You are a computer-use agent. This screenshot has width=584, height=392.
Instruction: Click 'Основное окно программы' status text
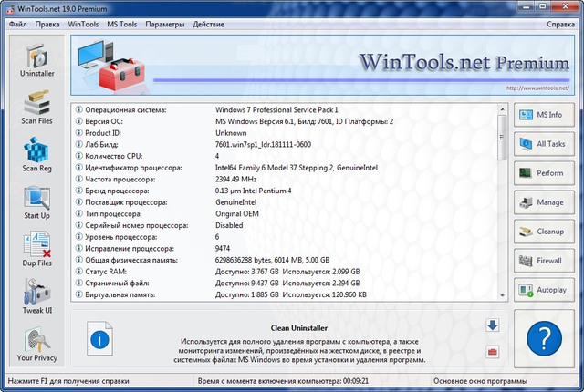(x=481, y=381)
